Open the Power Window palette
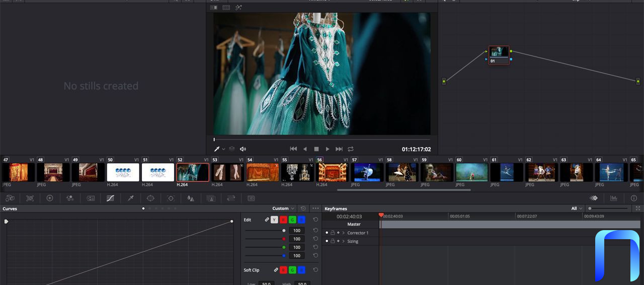 (x=150, y=198)
